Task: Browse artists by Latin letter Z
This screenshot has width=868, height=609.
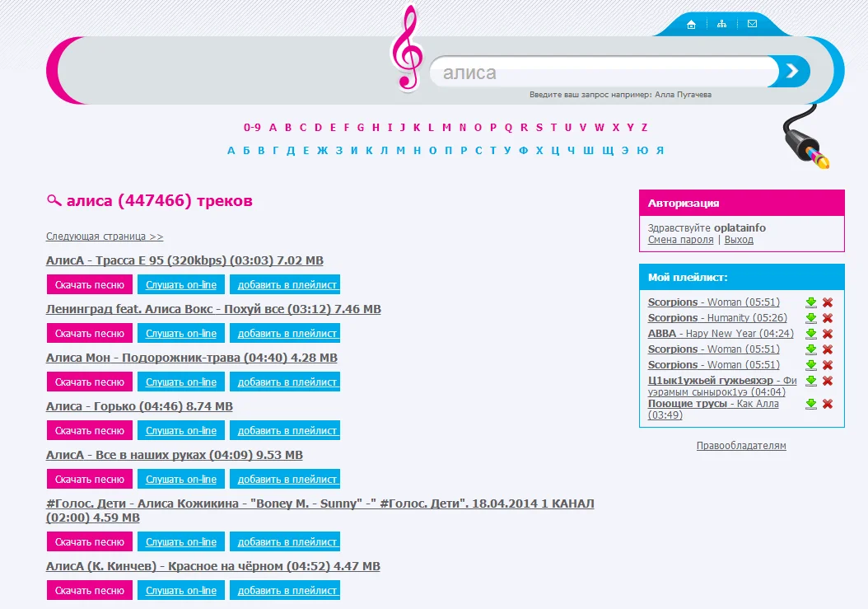Action: [644, 128]
